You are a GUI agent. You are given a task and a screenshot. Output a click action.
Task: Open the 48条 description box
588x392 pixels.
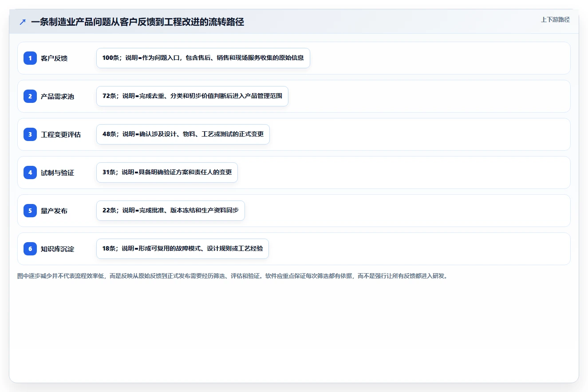point(183,134)
